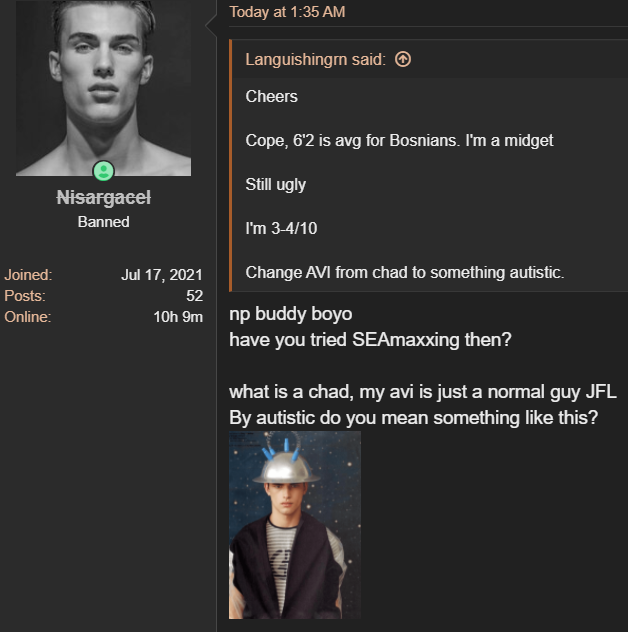Image resolution: width=628 pixels, height=632 pixels.
Task: Open Nisargacel's avatar photo
Action: [x=104, y=88]
